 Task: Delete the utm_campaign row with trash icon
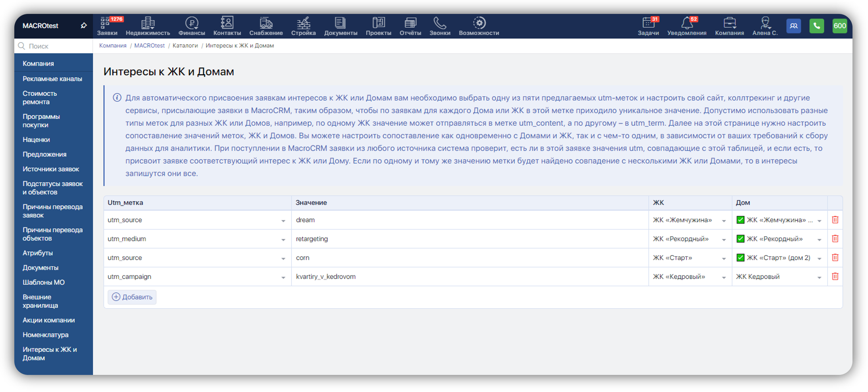pos(835,276)
